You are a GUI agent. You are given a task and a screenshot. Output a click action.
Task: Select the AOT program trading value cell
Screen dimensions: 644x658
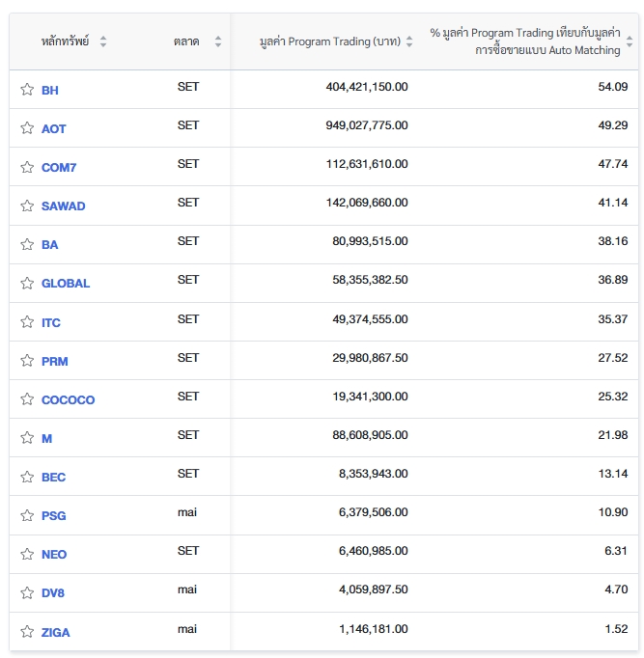[x=367, y=125]
